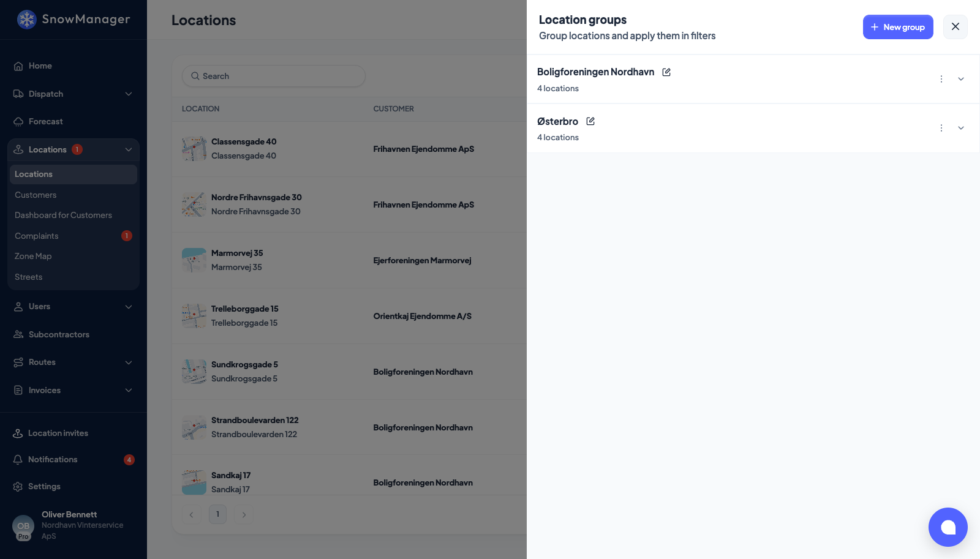The width and height of the screenshot is (980, 559).
Task: Click the locations Search field
Action: 274,76
